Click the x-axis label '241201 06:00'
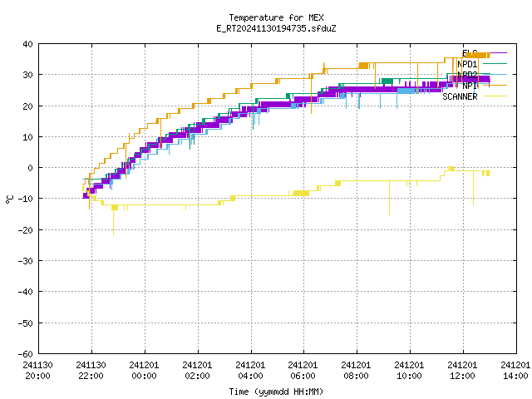532x399 pixels. 303,371
